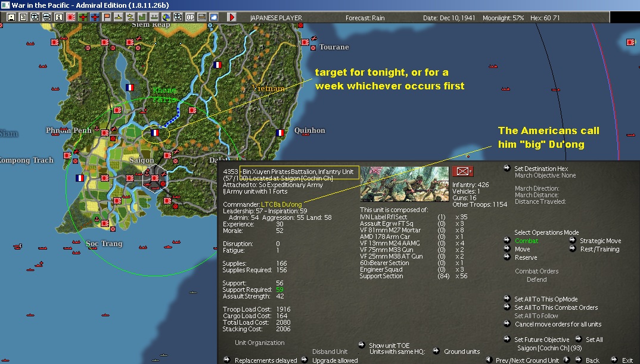Viewport: 640px width, 364px height.
Task: Click the double yellow ships toolbar icon
Action: [130, 17]
